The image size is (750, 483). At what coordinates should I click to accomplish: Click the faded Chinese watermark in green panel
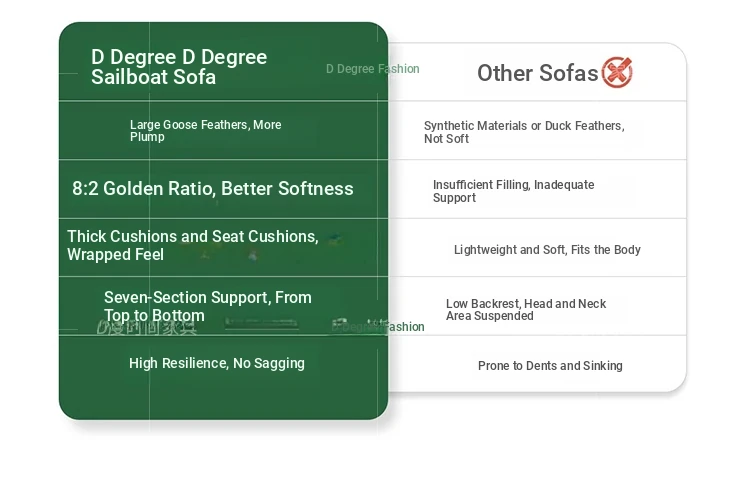click(147, 327)
